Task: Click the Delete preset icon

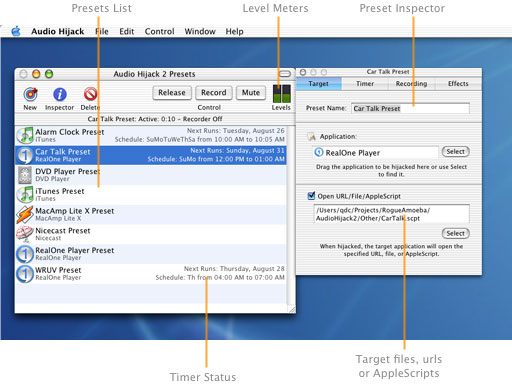Action: pos(90,94)
